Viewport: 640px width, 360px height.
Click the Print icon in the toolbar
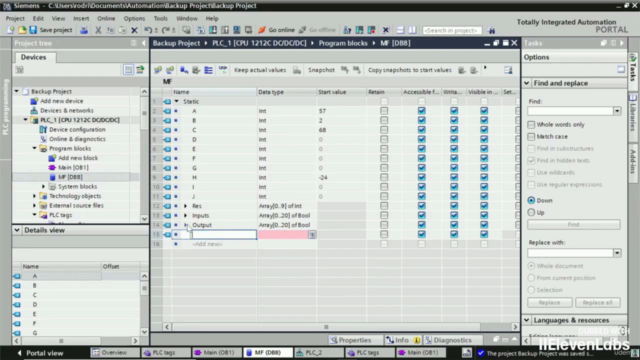[x=84, y=30]
